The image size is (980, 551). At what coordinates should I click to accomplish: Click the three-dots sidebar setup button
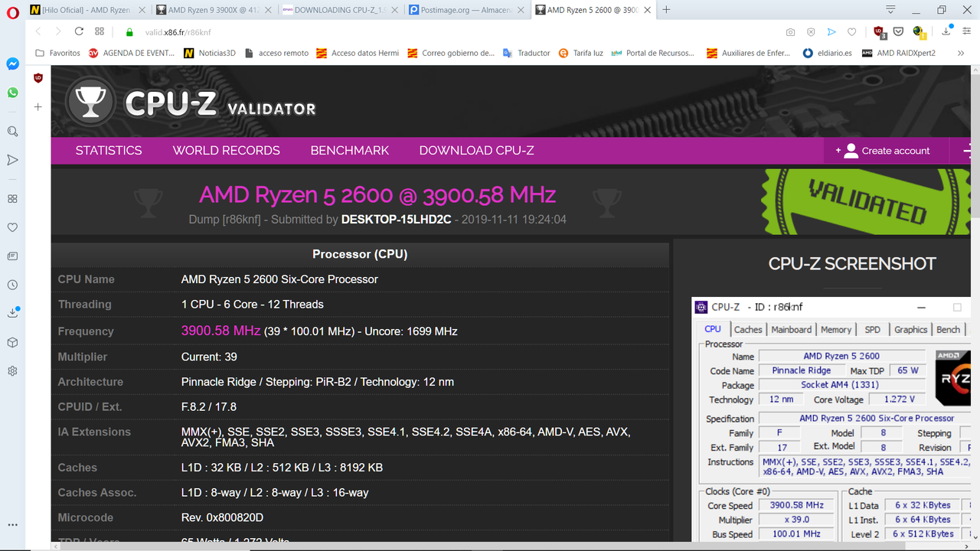coord(12,525)
